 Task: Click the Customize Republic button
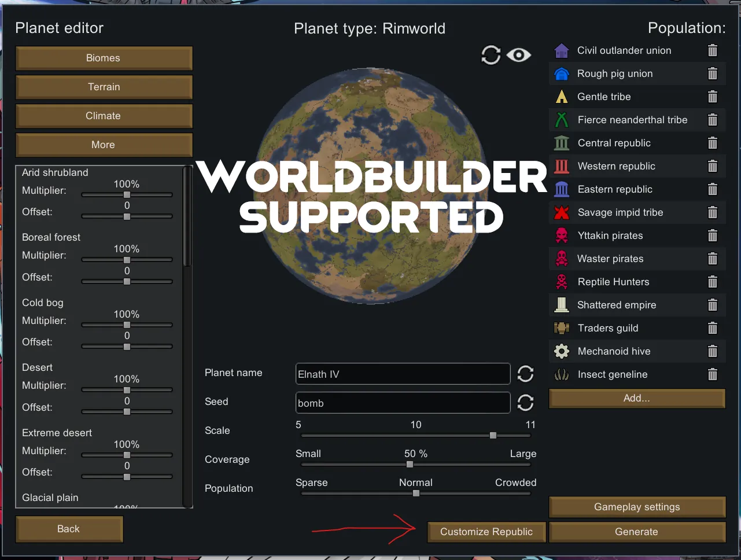[486, 532]
